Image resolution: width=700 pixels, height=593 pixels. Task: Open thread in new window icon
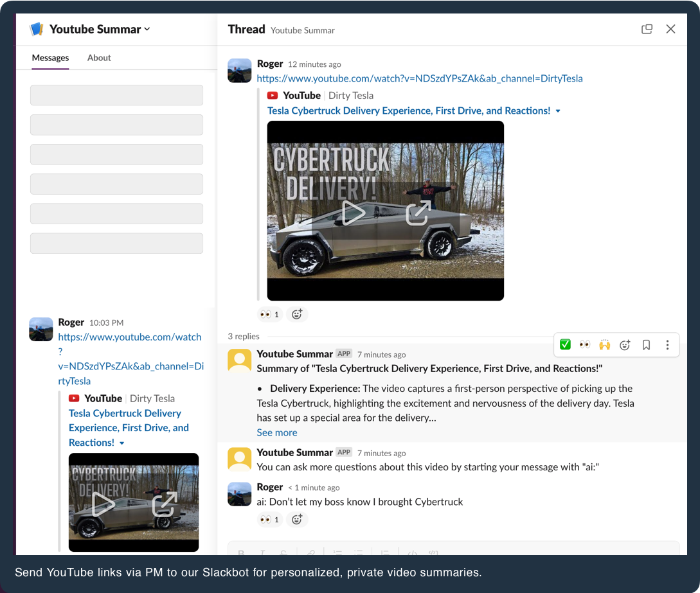coord(647,30)
